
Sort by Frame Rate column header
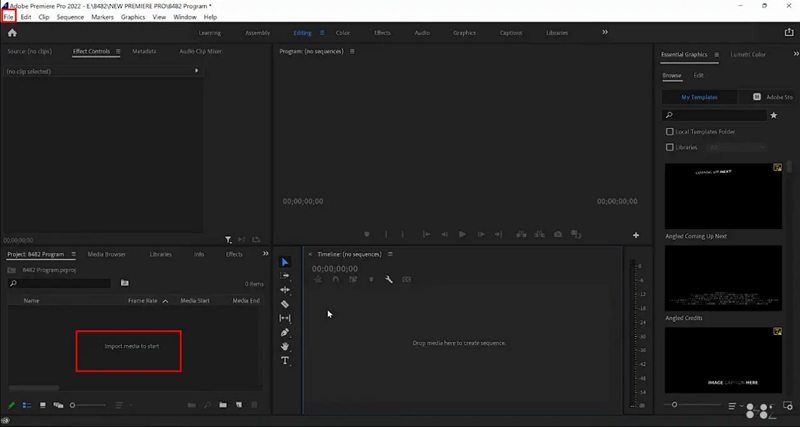point(142,301)
